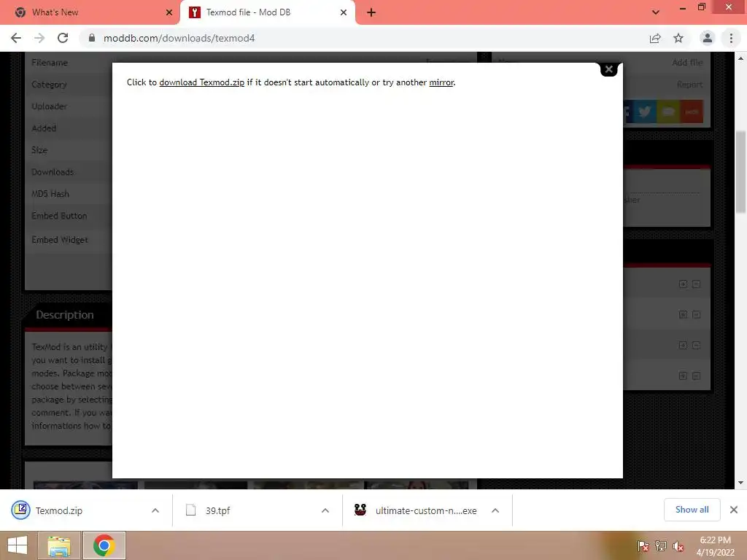Click Show all downloads button

[692, 510]
